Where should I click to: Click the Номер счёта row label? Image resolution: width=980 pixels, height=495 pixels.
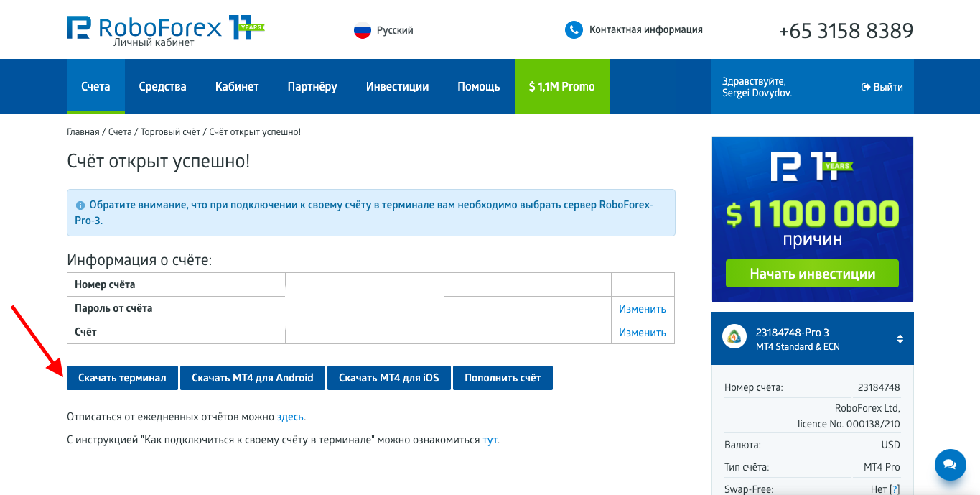(105, 284)
